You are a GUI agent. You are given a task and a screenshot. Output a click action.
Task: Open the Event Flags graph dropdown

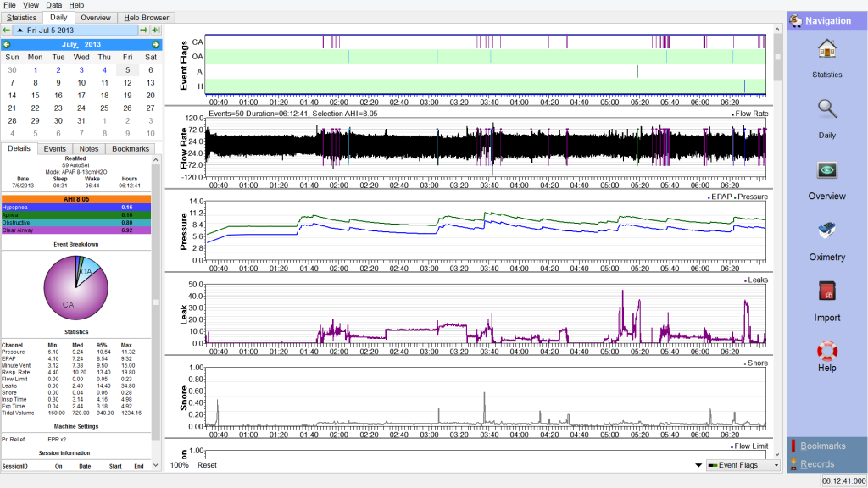pyautogui.click(x=743, y=465)
